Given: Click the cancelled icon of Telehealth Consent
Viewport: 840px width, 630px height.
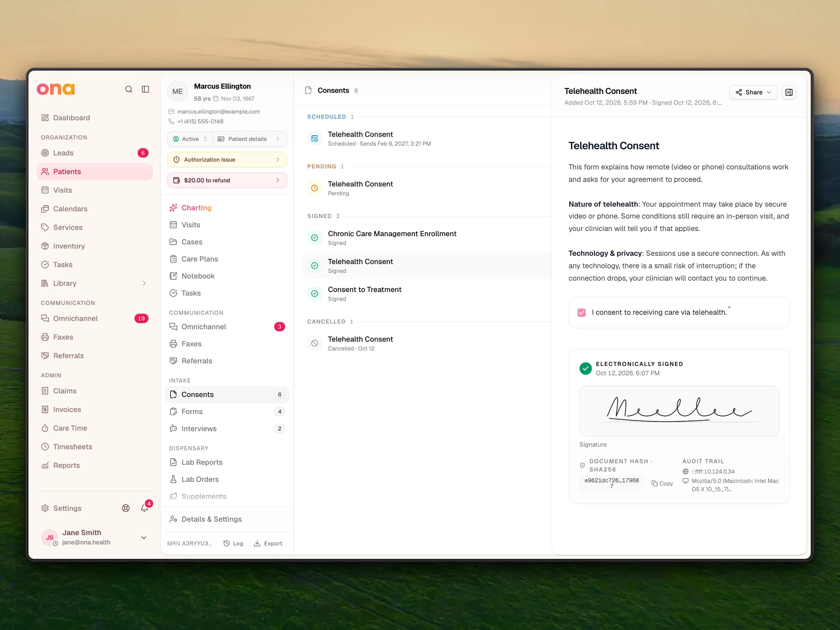Looking at the screenshot, I should tap(314, 343).
